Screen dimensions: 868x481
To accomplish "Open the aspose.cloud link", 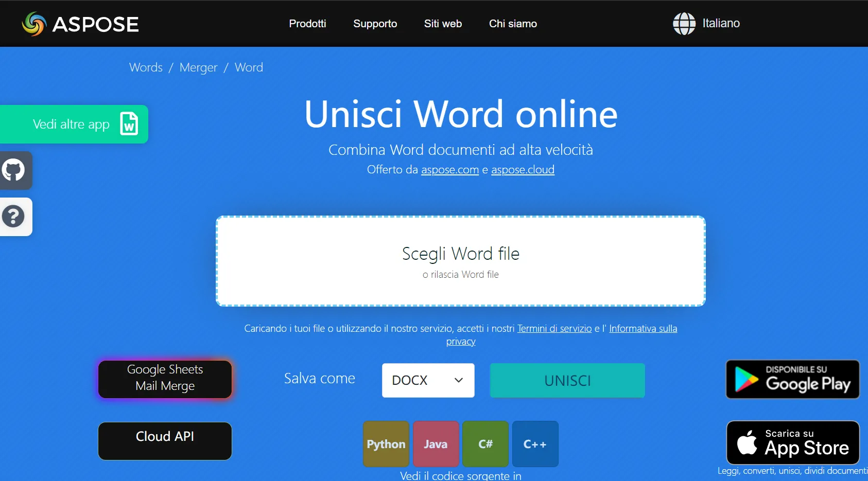I will click(x=523, y=170).
